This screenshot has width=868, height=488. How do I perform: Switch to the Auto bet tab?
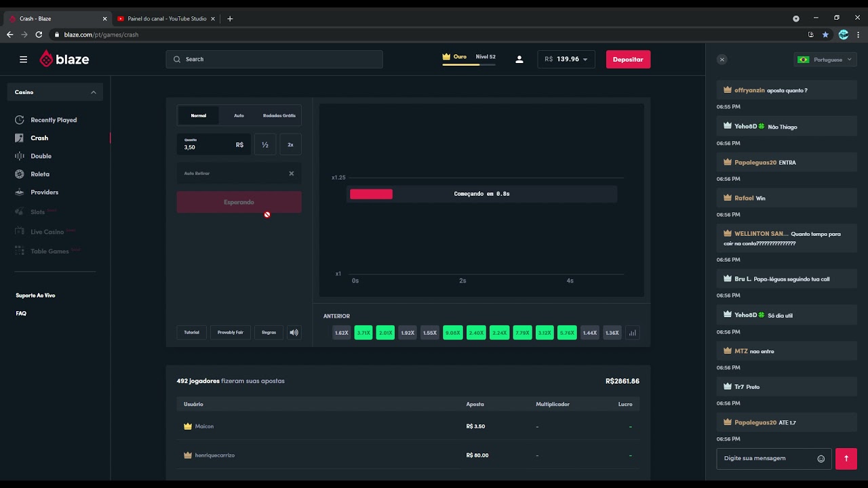239,115
